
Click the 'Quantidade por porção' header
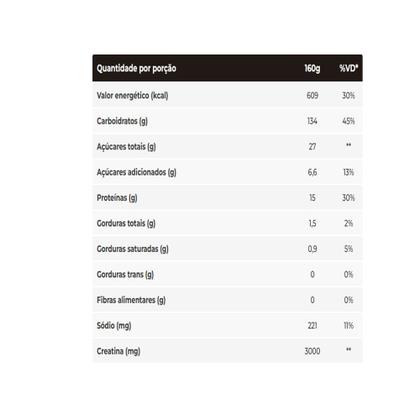pos(136,69)
